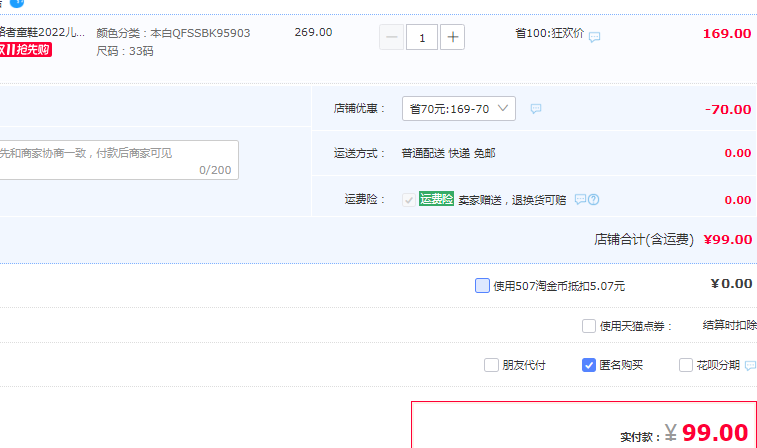Open the question mark help icon for 运费险
Viewport: 757px width, 448px height.
(593, 199)
